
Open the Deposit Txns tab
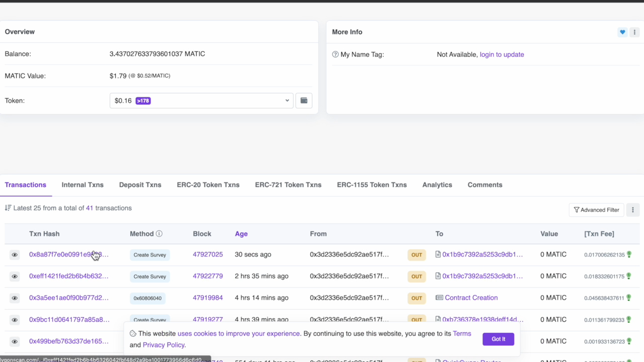tap(140, 185)
